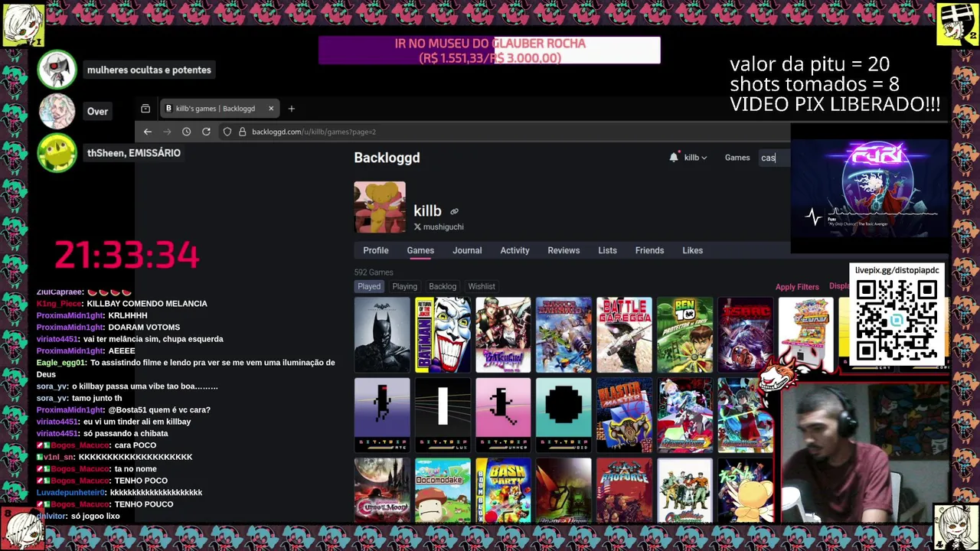Viewport: 980px width, 551px height.
Task: Click the Backloggd site logo
Action: point(387,158)
